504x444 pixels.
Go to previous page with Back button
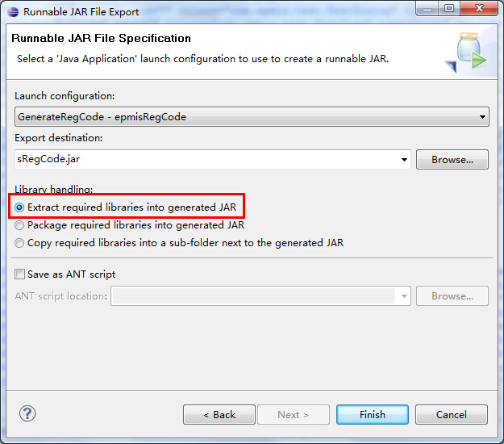click(x=219, y=415)
